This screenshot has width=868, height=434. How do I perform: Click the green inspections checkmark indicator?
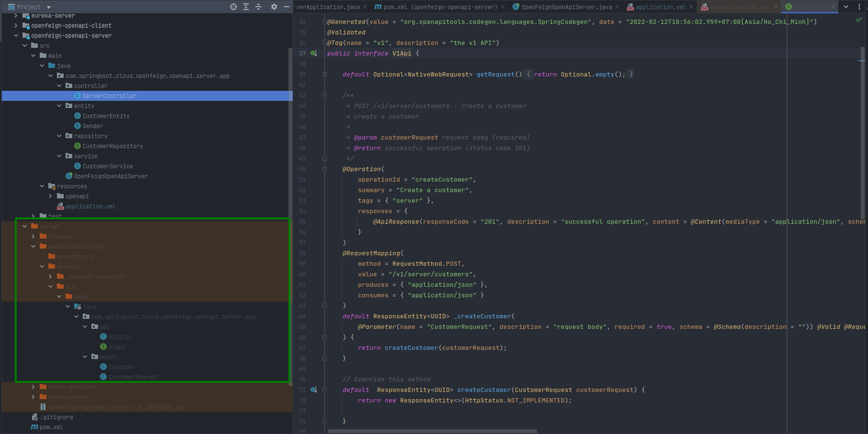pyautogui.click(x=858, y=20)
